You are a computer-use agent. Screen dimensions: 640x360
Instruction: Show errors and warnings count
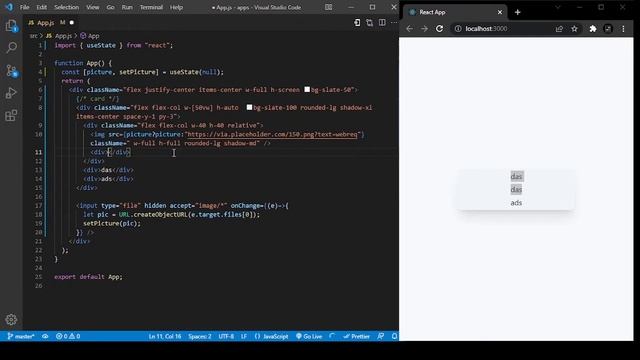(68, 336)
